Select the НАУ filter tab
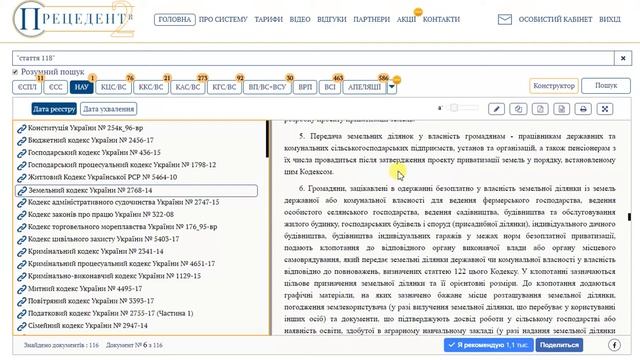 (x=82, y=87)
